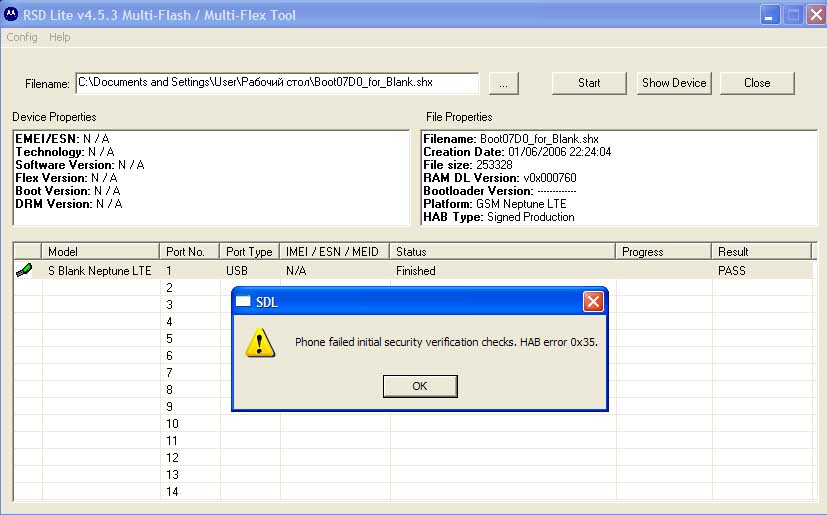Select port number 5 row
Screen dimensions: 827x515
coord(169,339)
